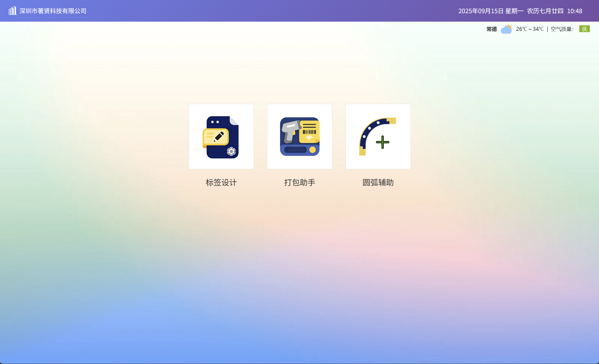Click the gear symbol on label design icon
The image size is (599, 364).
click(231, 151)
